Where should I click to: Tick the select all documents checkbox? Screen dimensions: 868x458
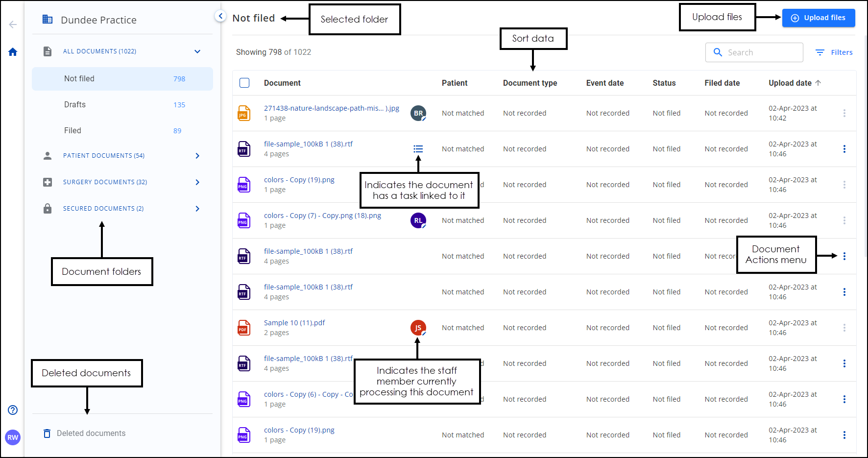[x=244, y=83]
